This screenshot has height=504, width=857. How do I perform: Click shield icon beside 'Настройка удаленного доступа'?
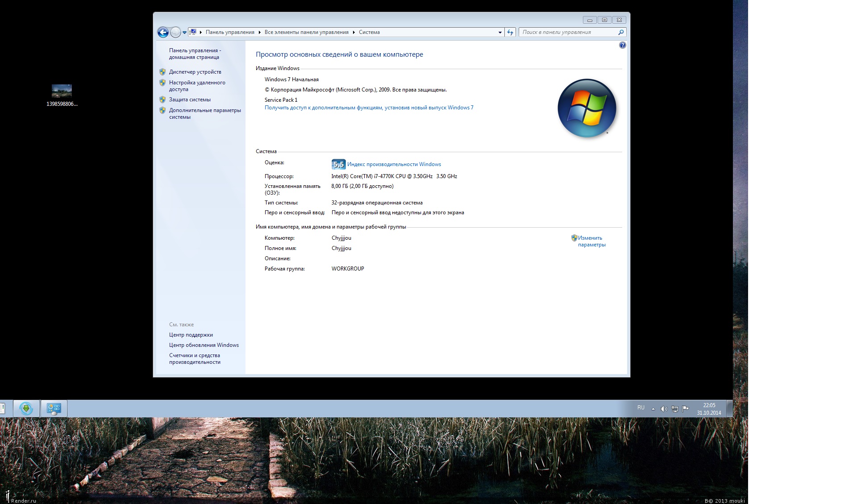click(162, 83)
